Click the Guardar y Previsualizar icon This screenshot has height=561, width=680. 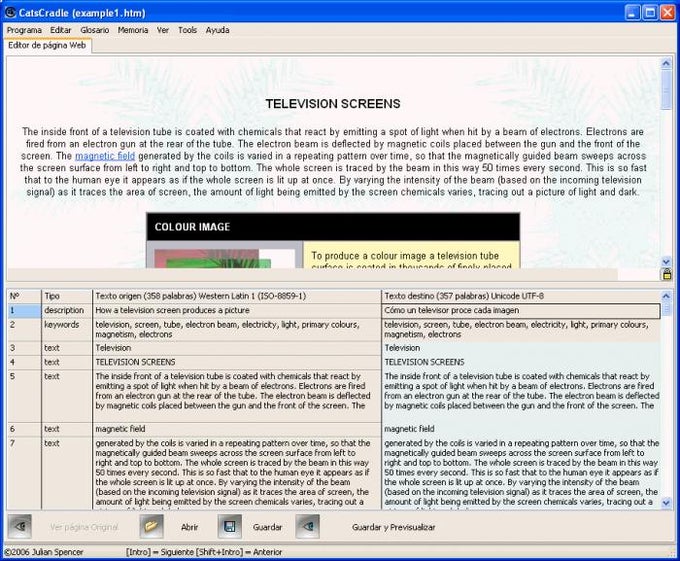(x=307, y=526)
